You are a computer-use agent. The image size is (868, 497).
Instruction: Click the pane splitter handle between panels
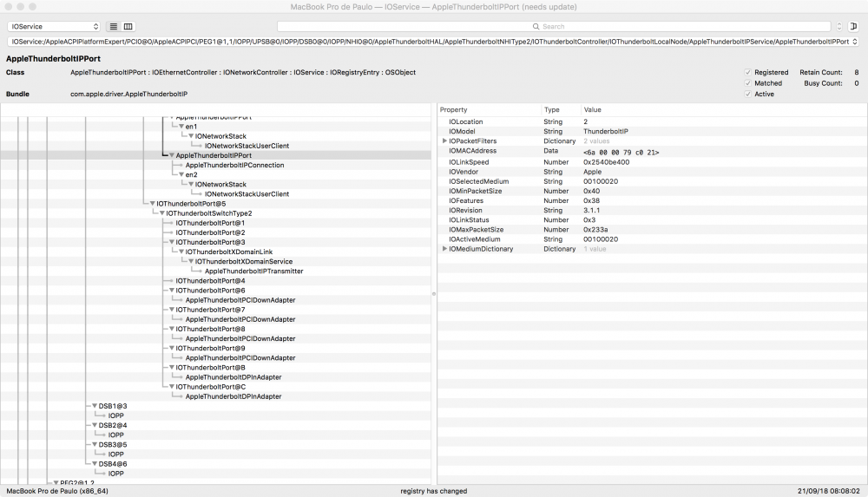pyautogui.click(x=434, y=294)
